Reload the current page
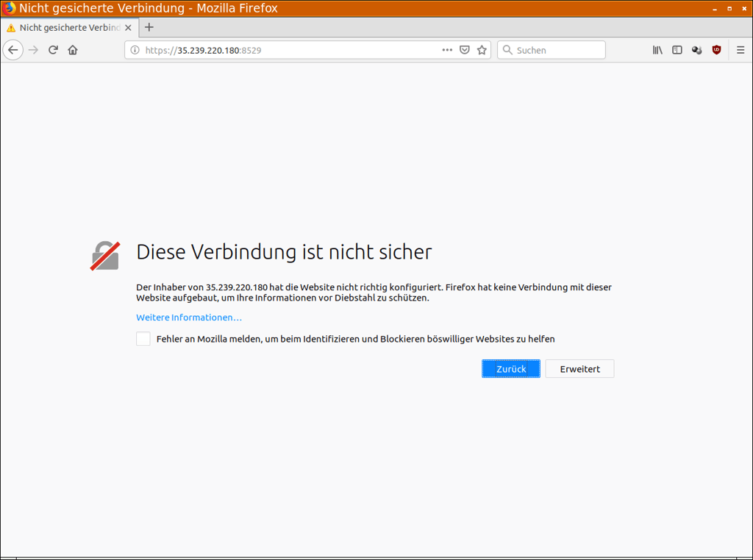Image resolution: width=753 pixels, height=560 pixels. tap(52, 49)
